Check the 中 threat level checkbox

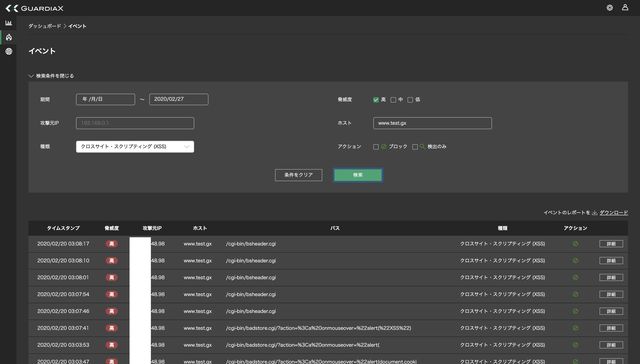(x=393, y=100)
